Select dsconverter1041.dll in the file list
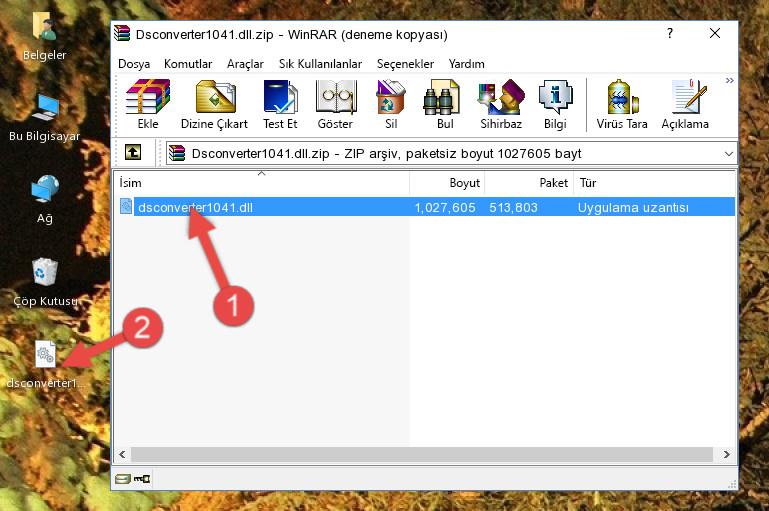The width and height of the screenshot is (769, 511). [426, 207]
